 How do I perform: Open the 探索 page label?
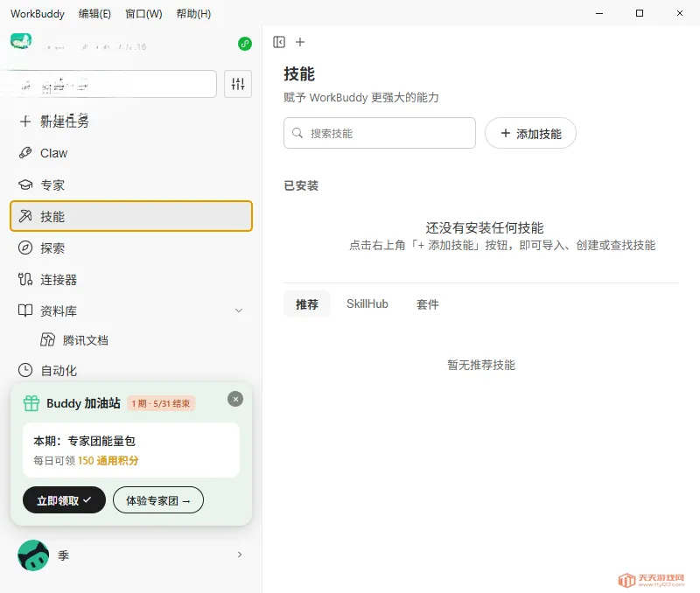[52, 248]
